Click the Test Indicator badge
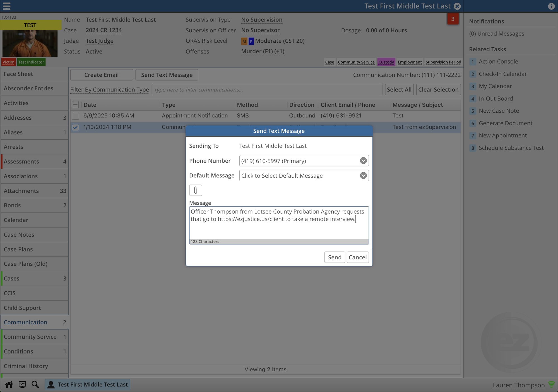This screenshot has height=392, width=558. (x=31, y=62)
